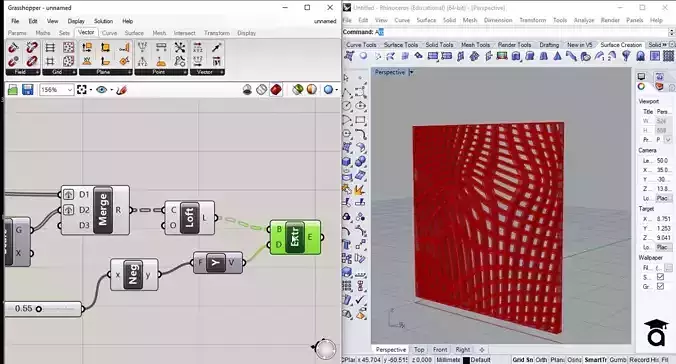This screenshot has width=676, height=364.
Task: Open the Grasshopper Display menu
Action: point(76,21)
